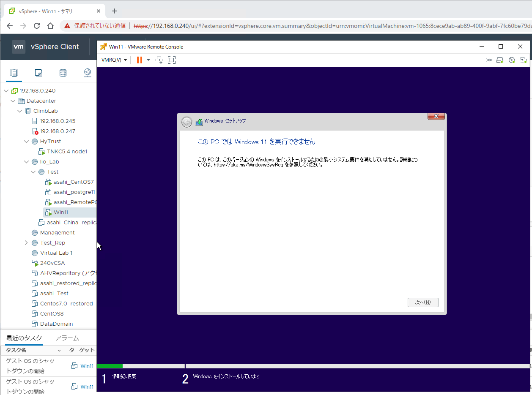Click Win11 link in the second task row

87,387
